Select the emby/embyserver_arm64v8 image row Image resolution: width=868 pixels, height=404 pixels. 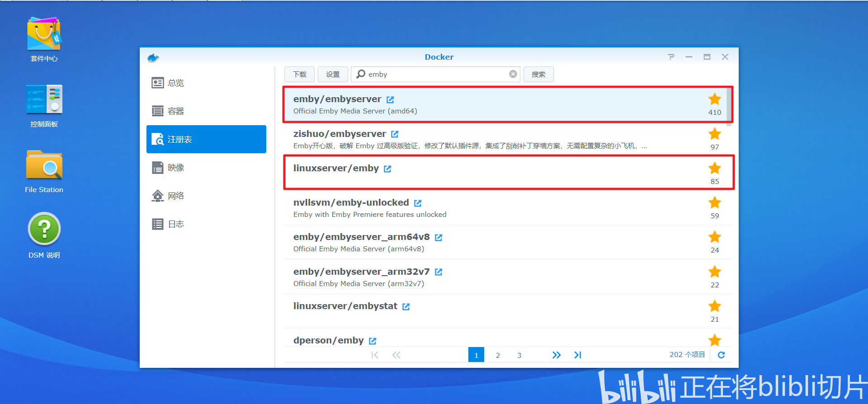tap(508, 242)
